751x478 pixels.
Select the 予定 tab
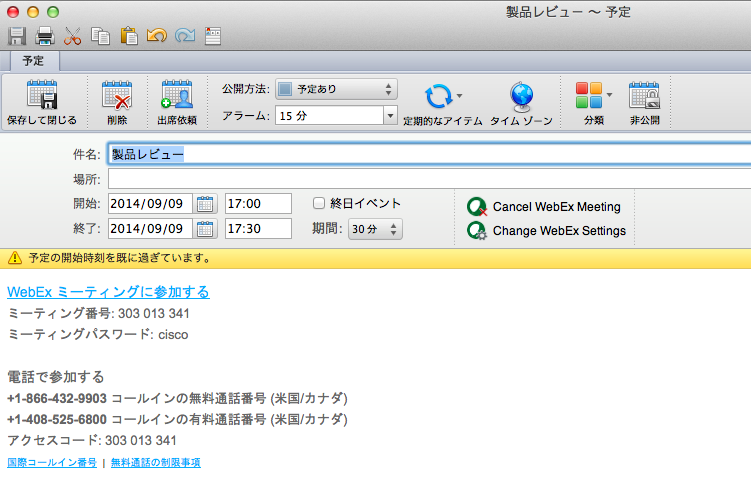[33, 61]
